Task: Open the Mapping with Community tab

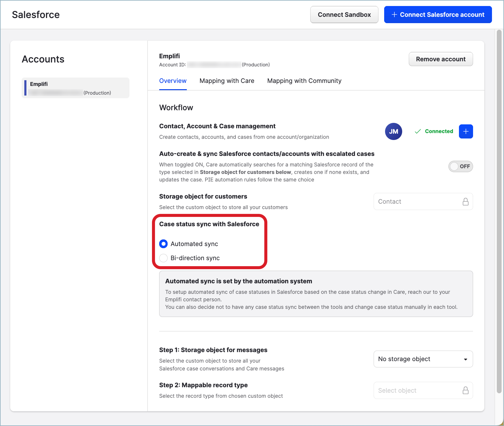Action: click(304, 81)
